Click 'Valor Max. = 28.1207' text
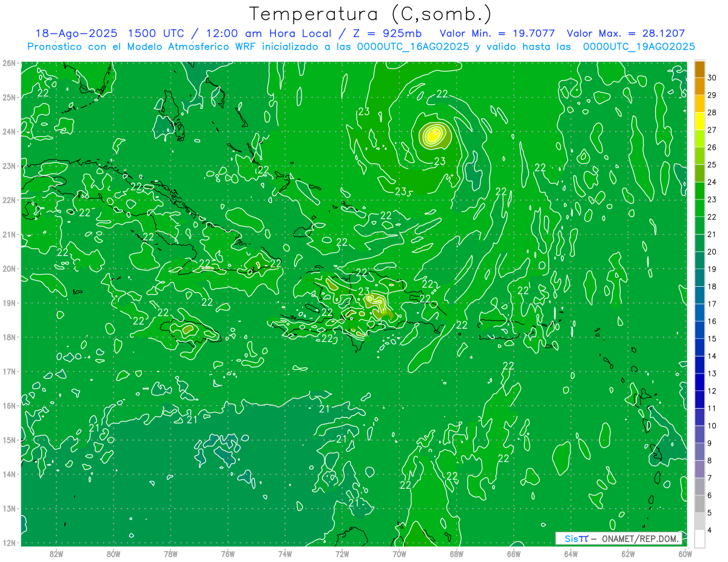The image size is (728, 562). coord(626,33)
